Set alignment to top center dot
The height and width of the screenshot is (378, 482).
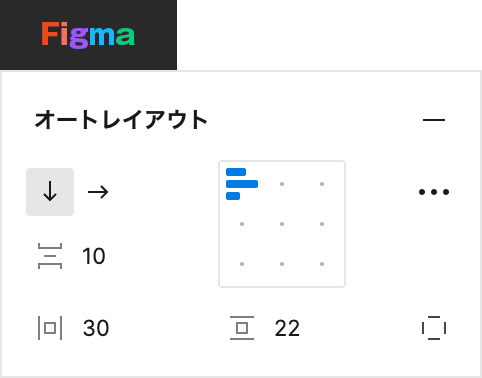pyautogui.click(x=282, y=184)
